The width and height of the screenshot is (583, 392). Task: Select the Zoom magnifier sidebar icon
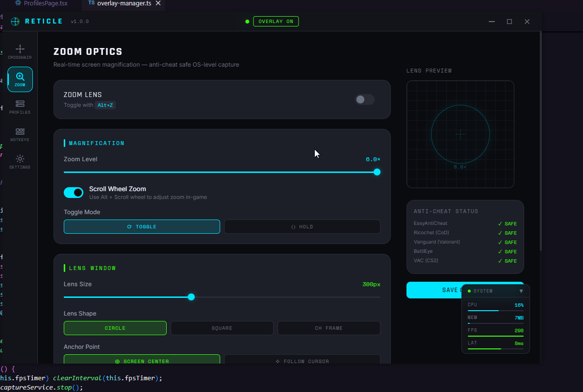tap(20, 79)
